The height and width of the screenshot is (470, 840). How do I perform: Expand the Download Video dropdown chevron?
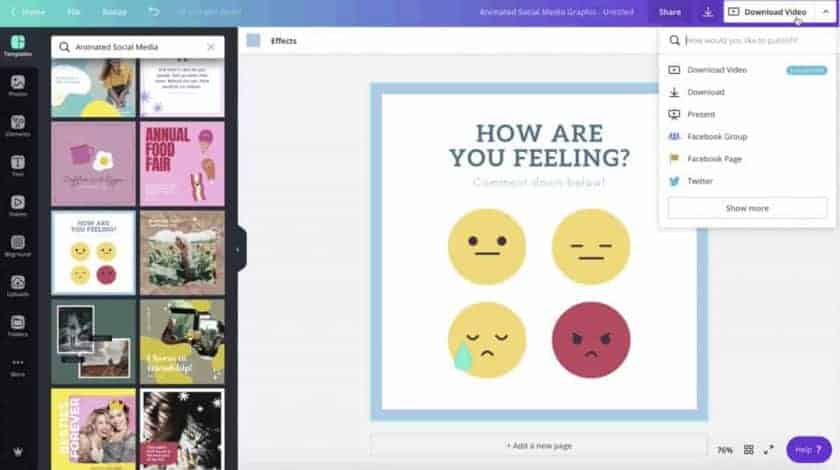(x=826, y=12)
